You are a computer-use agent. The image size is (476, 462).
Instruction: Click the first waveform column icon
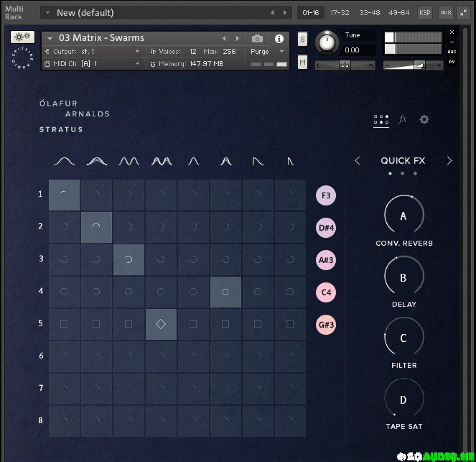click(64, 161)
